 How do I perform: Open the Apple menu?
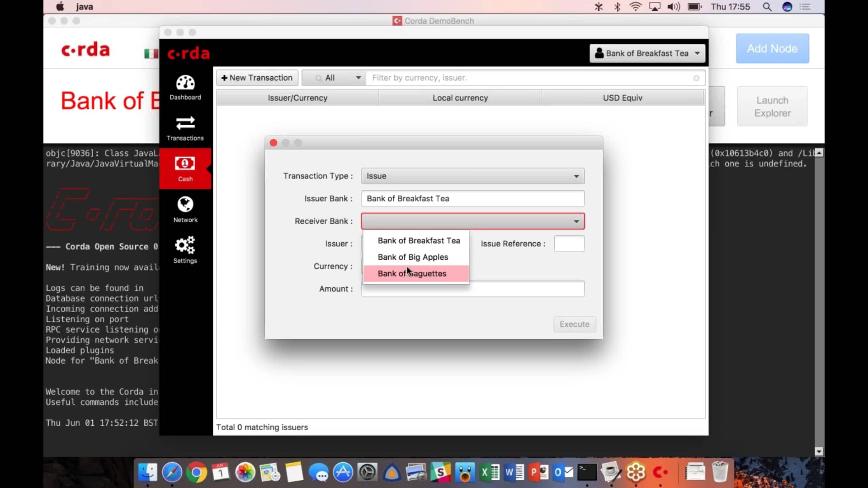pos(60,7)
